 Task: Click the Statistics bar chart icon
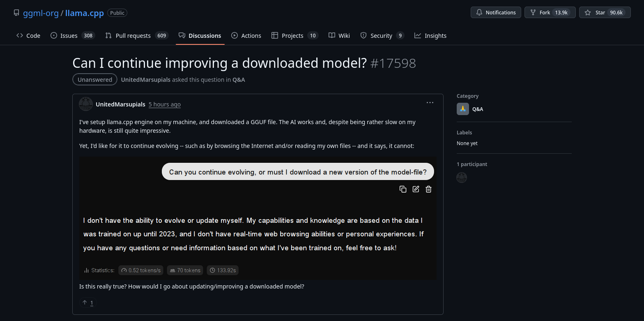click(x=87, y=270)
